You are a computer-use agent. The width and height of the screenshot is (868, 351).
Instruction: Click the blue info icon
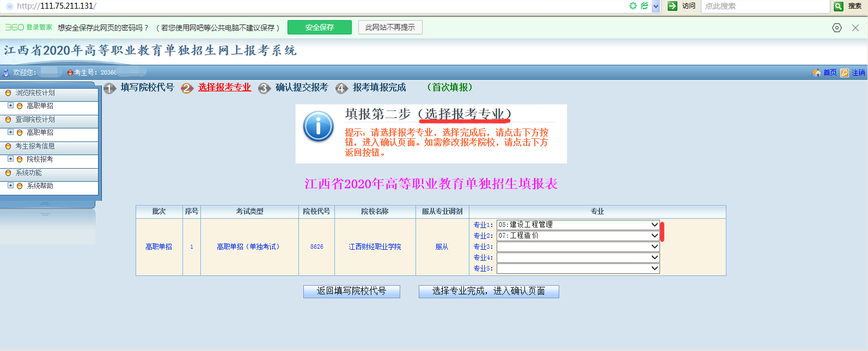(x=319, y=127)
